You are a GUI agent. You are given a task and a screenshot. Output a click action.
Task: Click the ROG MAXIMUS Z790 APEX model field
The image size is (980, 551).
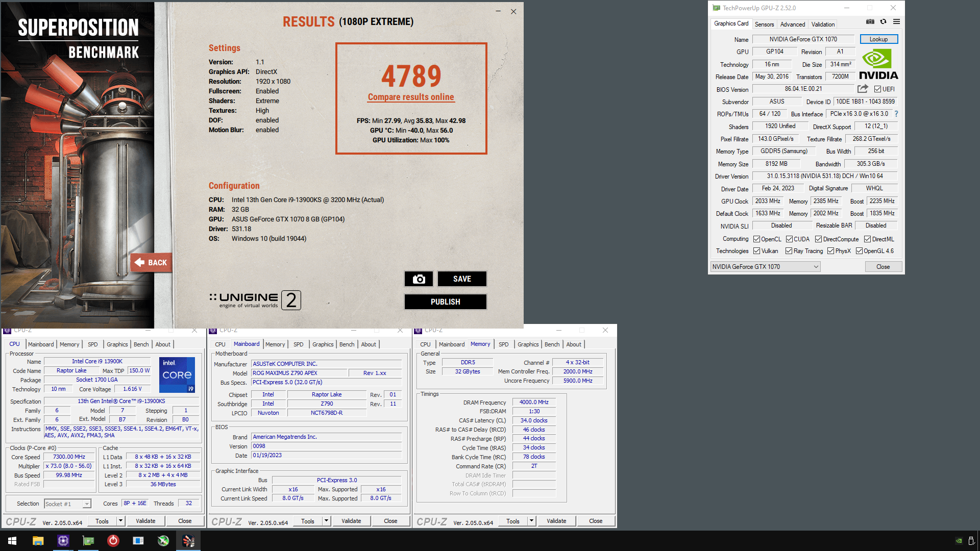coord(299,373)
